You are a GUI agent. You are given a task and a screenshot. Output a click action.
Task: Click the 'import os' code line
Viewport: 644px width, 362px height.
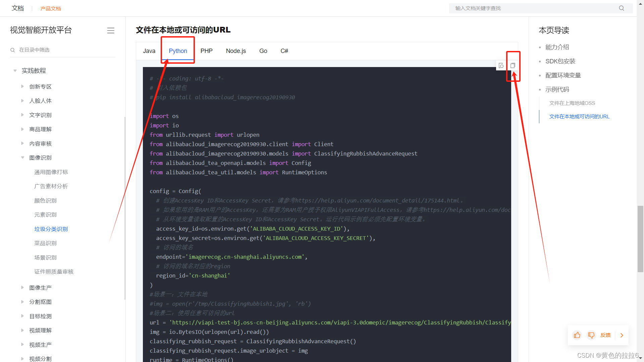pyautogui.click(x=164, y=116)
